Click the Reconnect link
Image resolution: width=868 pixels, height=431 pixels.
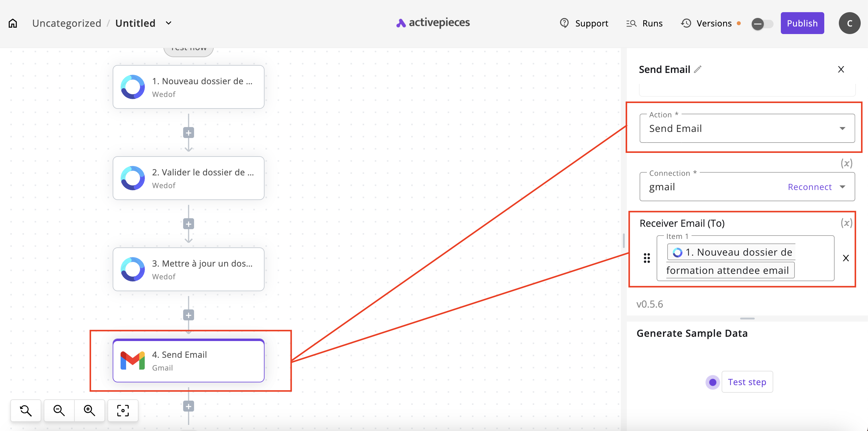[809, 187]
